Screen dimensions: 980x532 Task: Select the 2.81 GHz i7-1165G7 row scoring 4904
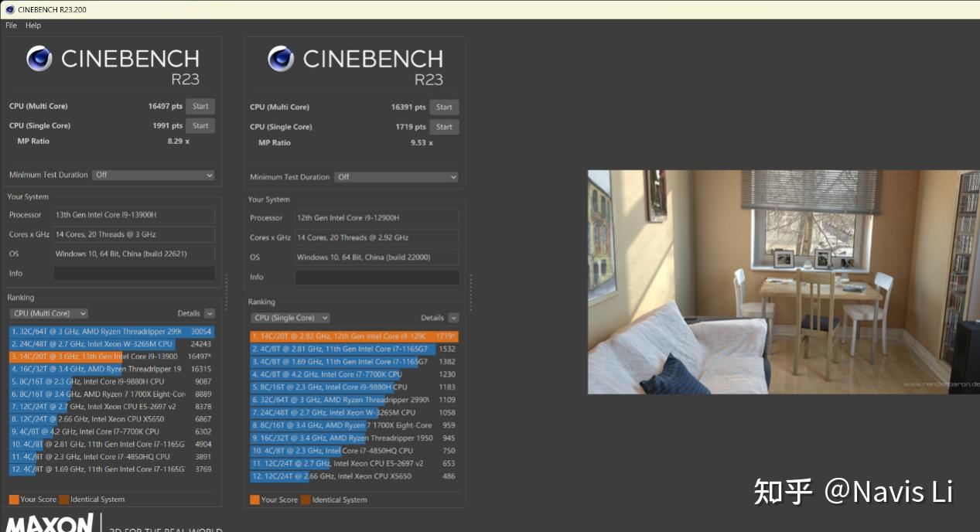(x=112, y=444)
